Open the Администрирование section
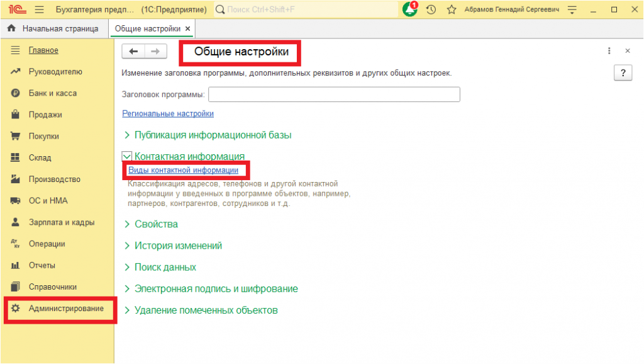 [x=66, y=309]
